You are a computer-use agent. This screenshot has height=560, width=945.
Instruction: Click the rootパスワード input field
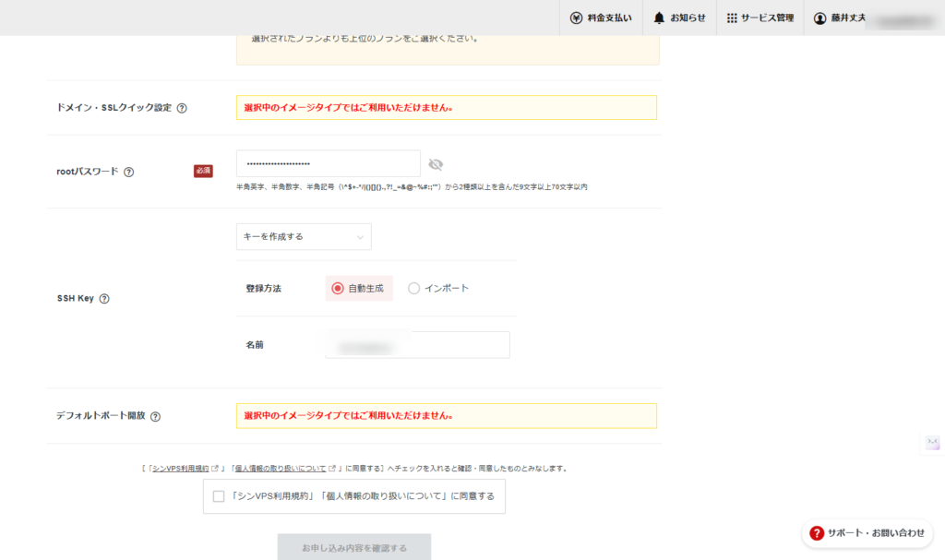tap(328, 163)
